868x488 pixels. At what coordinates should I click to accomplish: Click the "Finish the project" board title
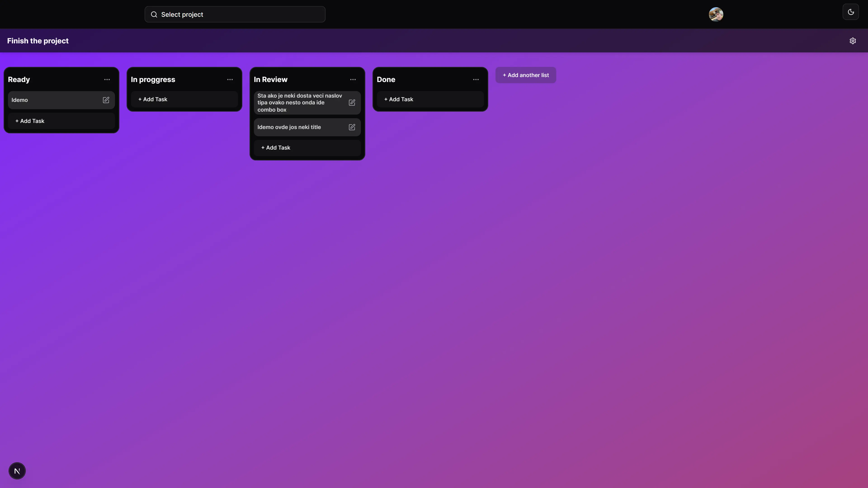(38, 40)
